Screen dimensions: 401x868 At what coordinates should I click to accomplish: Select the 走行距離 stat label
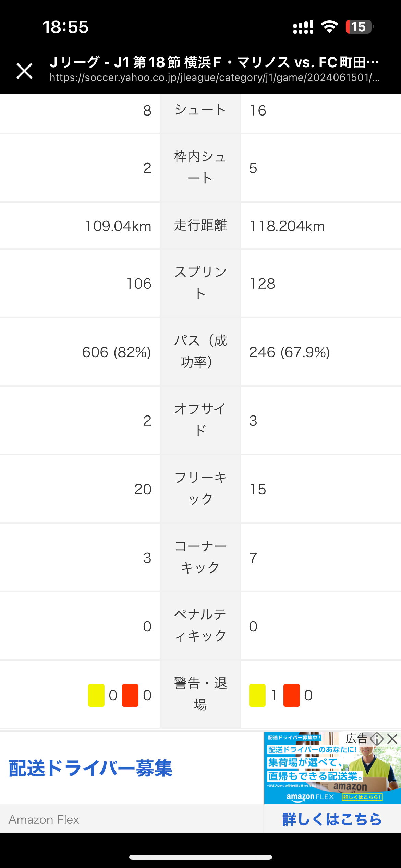(200, 226)
